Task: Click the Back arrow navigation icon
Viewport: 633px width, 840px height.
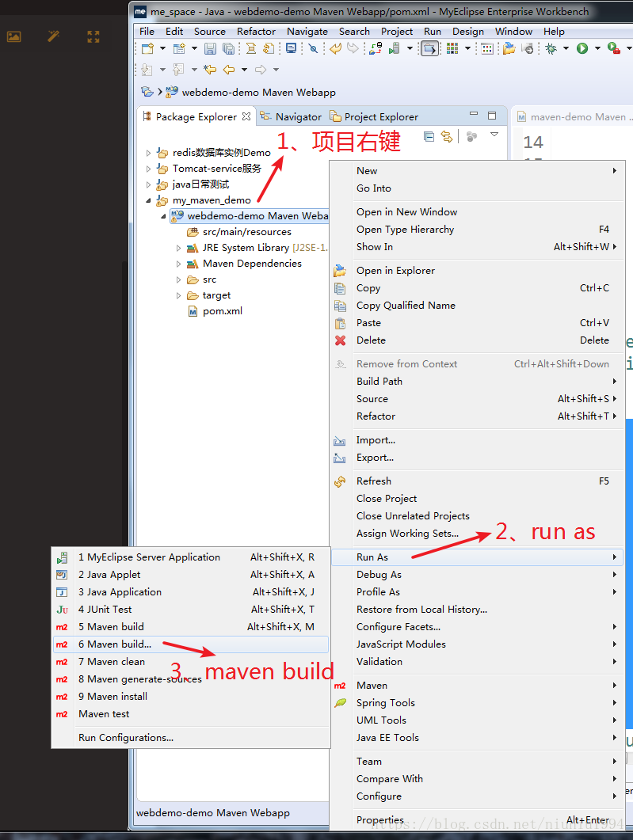Action: (x=229, y=70)
